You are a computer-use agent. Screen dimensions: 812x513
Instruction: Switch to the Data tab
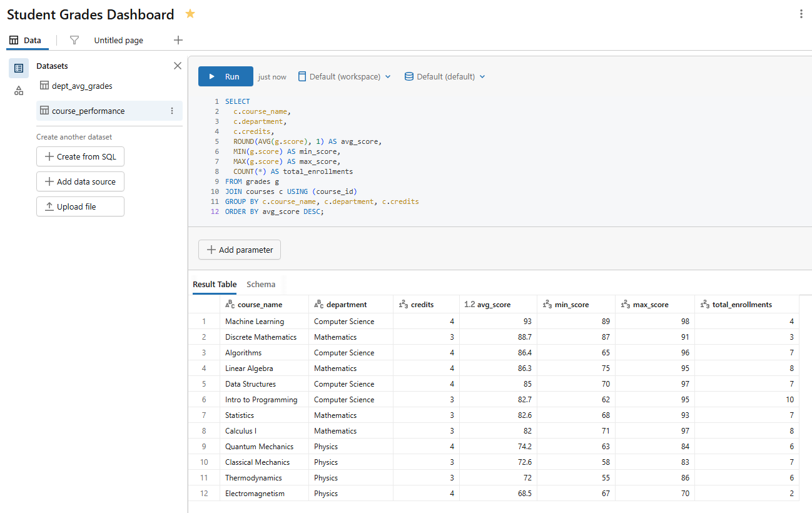point(26,40)
